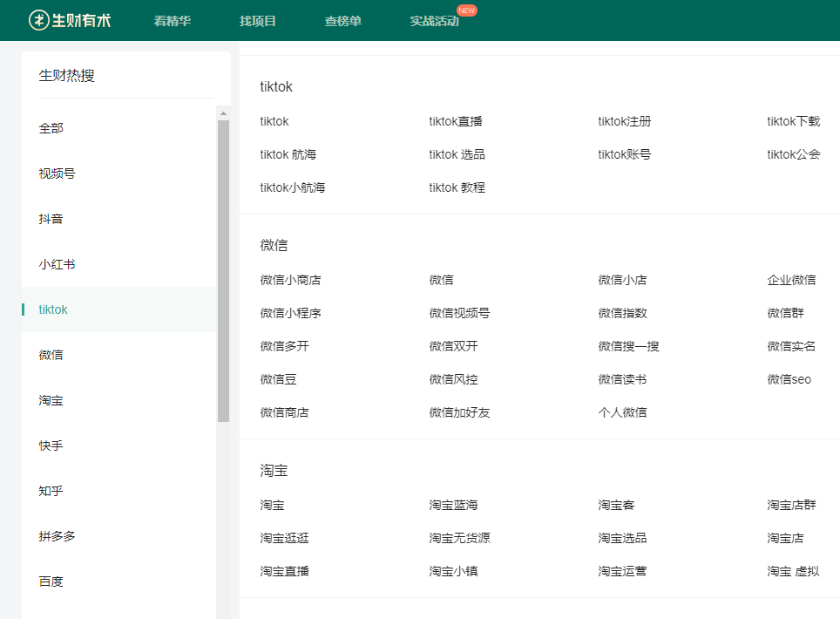Open the 淘宝逛逛 keyword link
Screen dimensions: 840x619
click(x=284, y=538)
